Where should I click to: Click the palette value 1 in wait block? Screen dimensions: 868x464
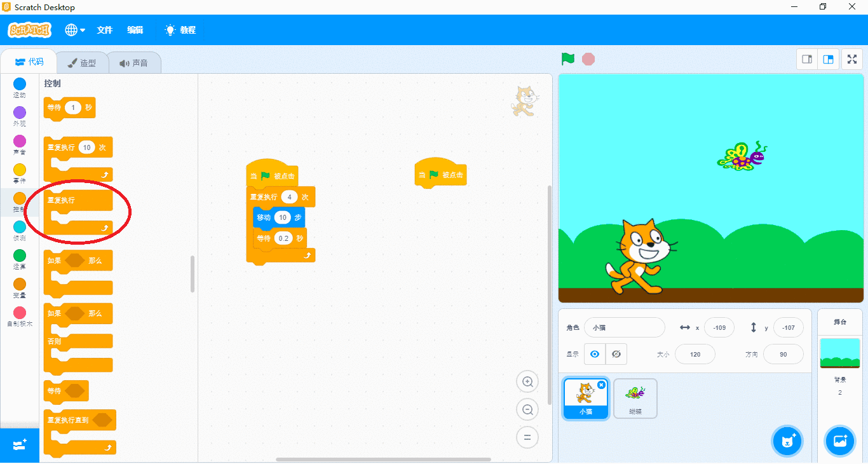(x=72, y=108)
